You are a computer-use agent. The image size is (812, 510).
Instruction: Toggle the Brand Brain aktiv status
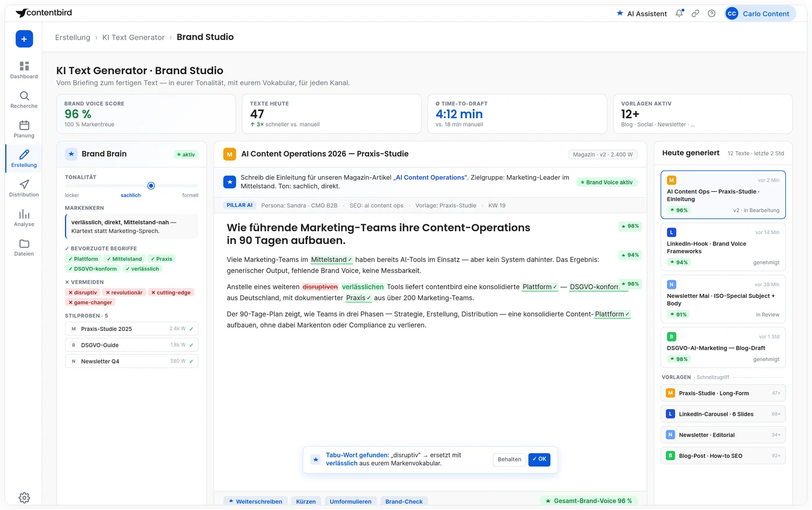(x=186, y=155)
